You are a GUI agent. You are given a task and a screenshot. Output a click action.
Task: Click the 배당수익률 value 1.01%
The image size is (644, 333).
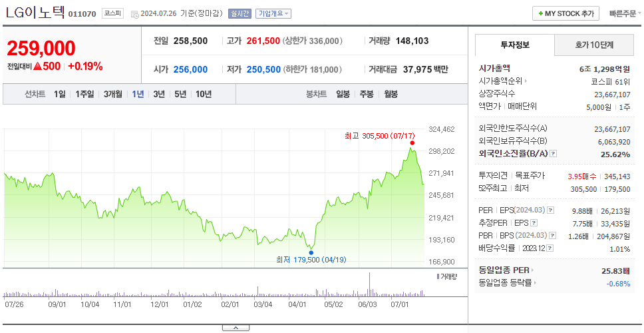pyautogui.click(x=620, y=248)
